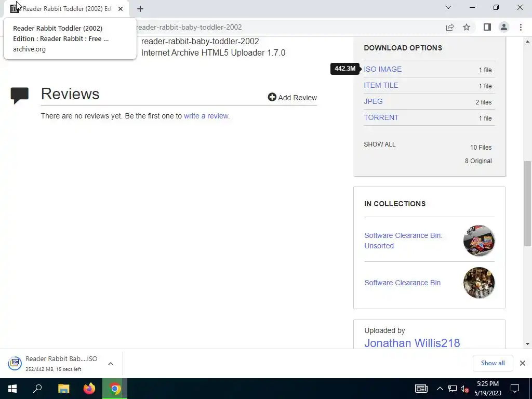Click the 8 Original count
This screenshot has height=399, width=532.
point(478,161)
